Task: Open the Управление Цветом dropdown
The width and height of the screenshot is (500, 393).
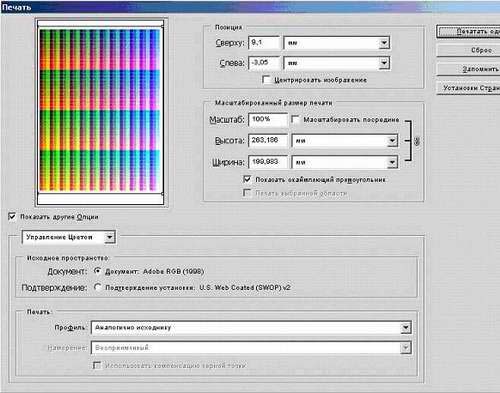Action: click(68, 237)
